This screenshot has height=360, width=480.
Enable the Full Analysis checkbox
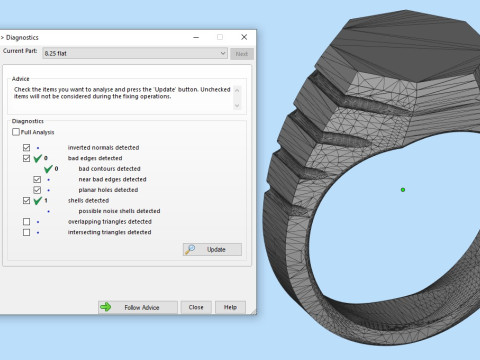point(16,132)
